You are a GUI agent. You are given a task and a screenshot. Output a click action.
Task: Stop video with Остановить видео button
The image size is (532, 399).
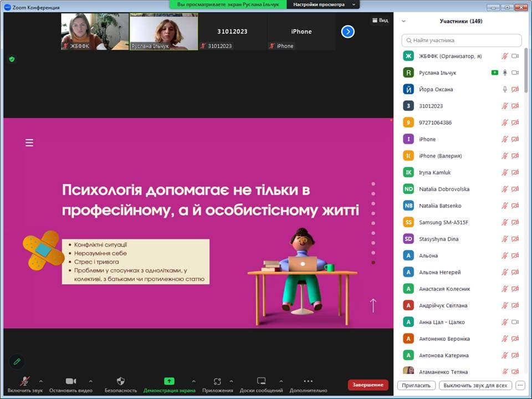click(70, 385)
